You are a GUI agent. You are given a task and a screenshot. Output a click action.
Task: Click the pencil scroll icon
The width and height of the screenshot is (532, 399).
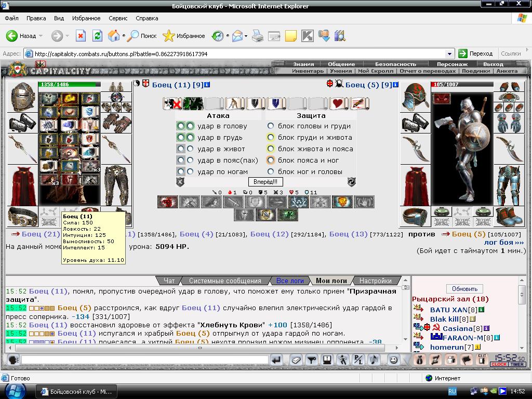360,103
